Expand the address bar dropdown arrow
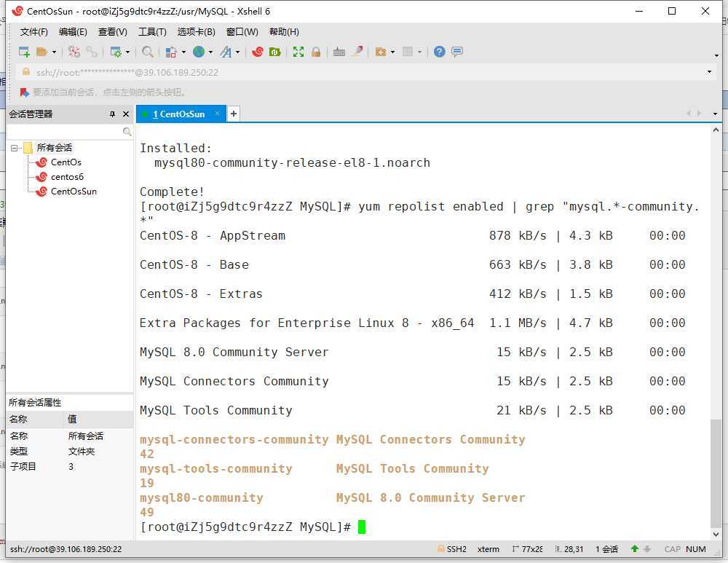Image resolution: width=728 pixels, height=563 pixels. point(709,72)
